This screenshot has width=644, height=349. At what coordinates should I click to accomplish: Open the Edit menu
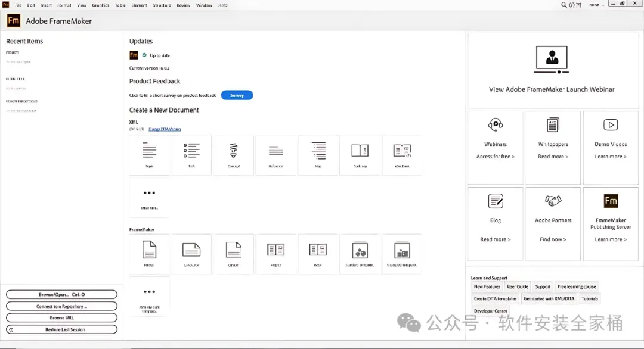point(31,5)
